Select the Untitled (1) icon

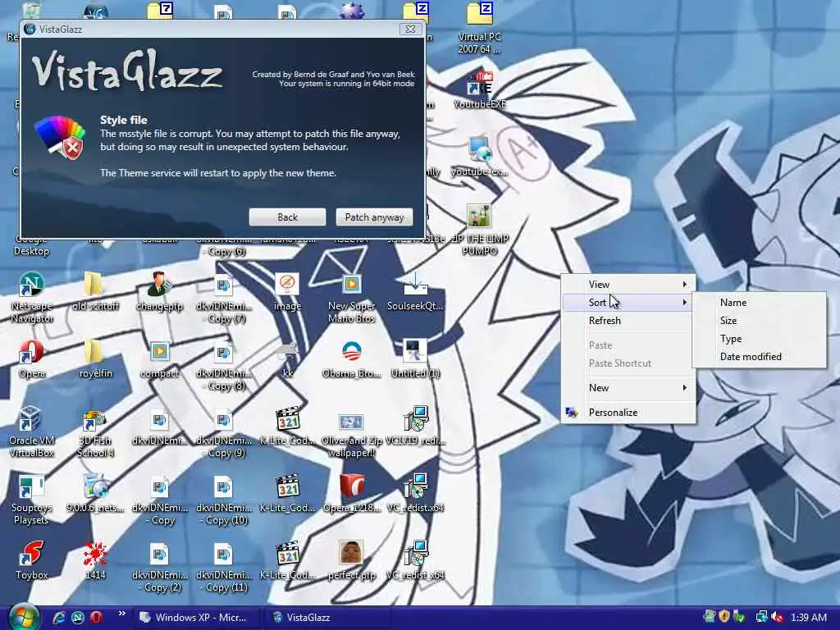(x=415, y=359)
